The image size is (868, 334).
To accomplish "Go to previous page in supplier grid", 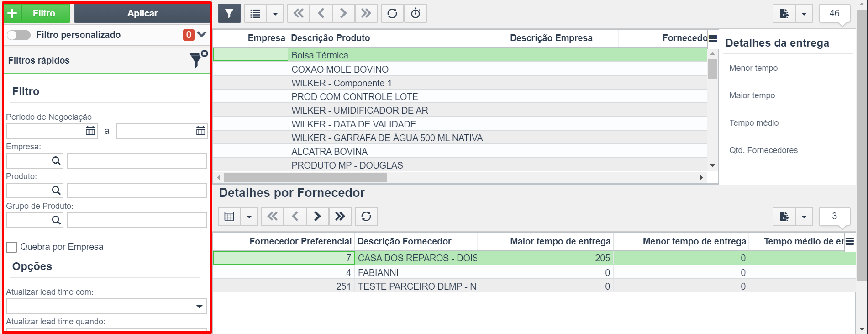I will click(x=295, y=217).
